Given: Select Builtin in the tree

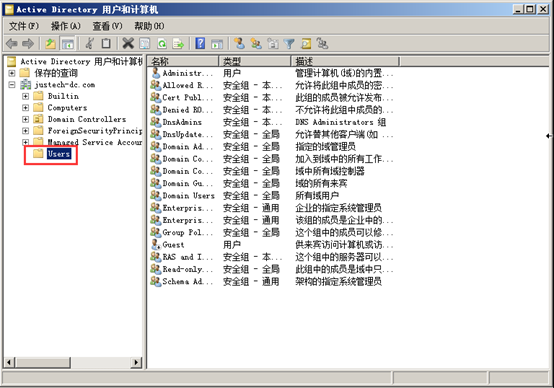Looking at the screenshot, I should coord(63,96).
